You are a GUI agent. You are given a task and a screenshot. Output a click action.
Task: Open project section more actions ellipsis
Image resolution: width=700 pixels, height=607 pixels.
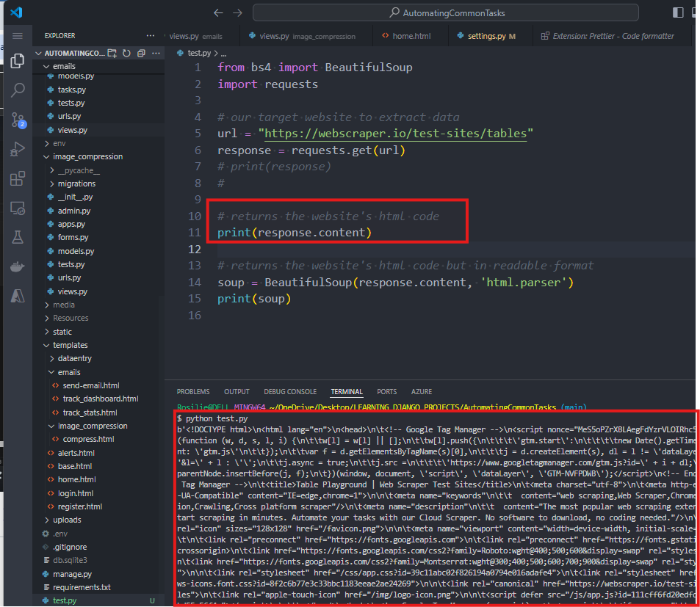156,53
